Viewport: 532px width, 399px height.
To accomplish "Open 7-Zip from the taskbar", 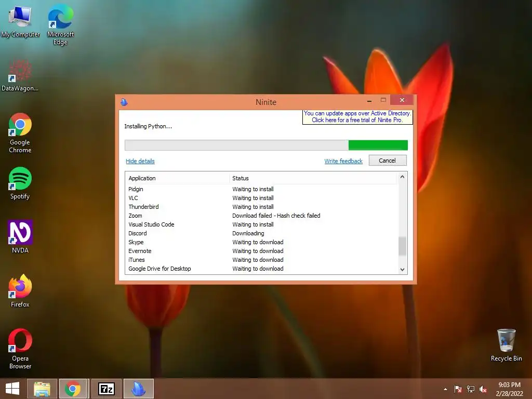I will click(x=106, y=389).
